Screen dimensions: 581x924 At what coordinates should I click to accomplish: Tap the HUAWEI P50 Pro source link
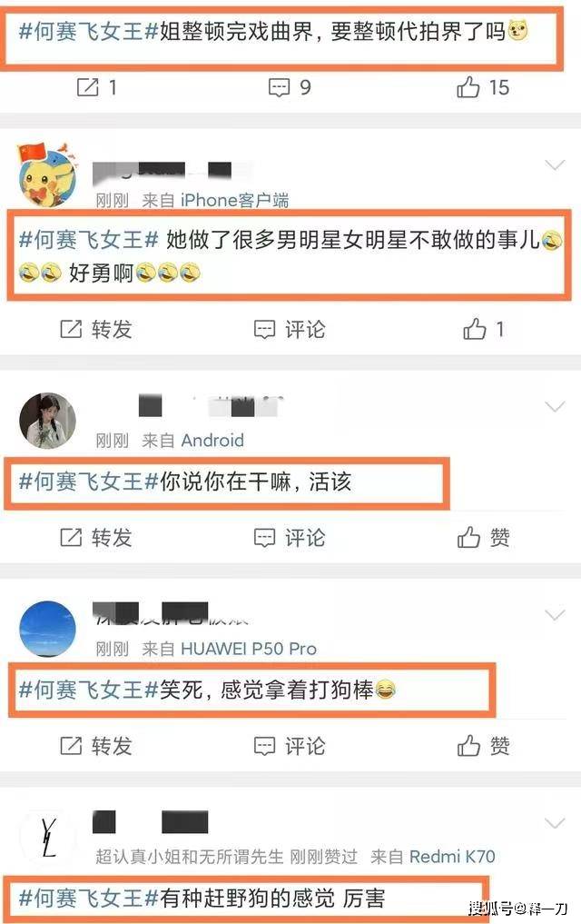tap(249, 649)
